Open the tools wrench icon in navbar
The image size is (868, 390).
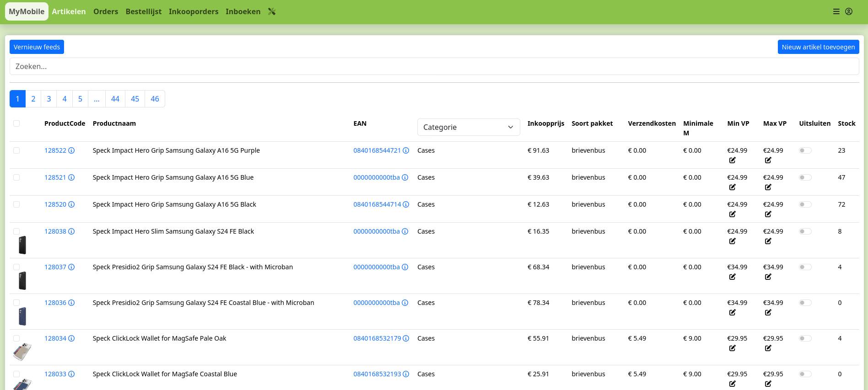pyautogui.click(x=272, y=11)
